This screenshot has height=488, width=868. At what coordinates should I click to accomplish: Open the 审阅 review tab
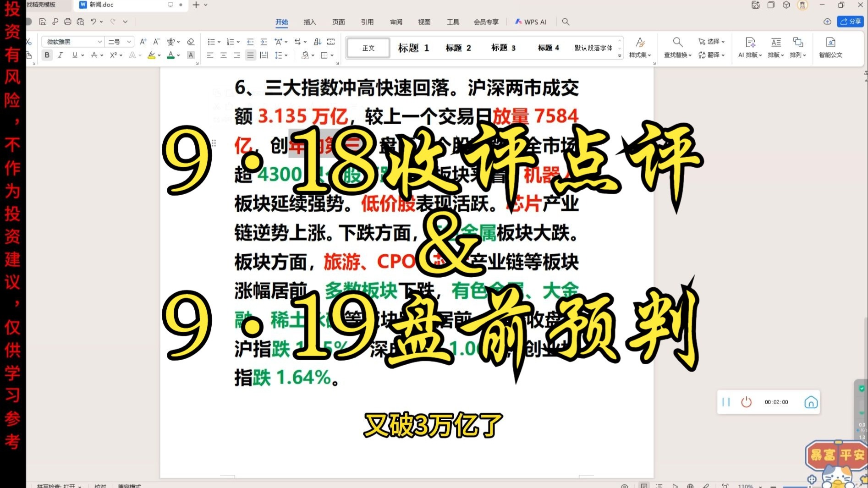tap(396, 22)
